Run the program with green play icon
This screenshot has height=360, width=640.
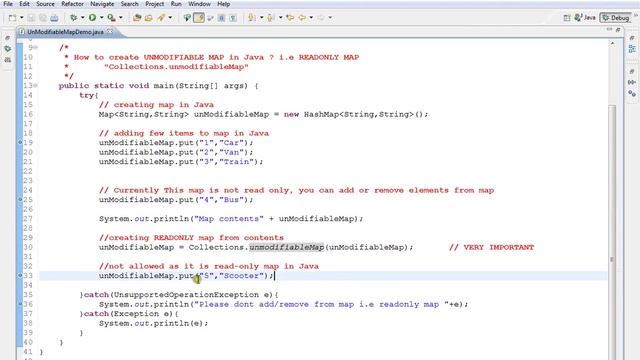point(93,18)
